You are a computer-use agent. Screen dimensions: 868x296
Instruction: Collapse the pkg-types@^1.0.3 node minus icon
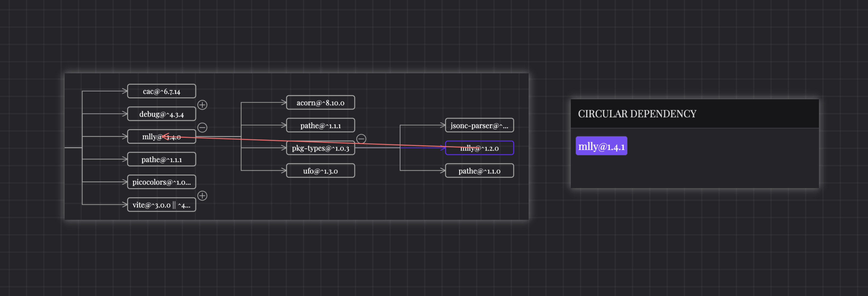[x=361, y=139]
